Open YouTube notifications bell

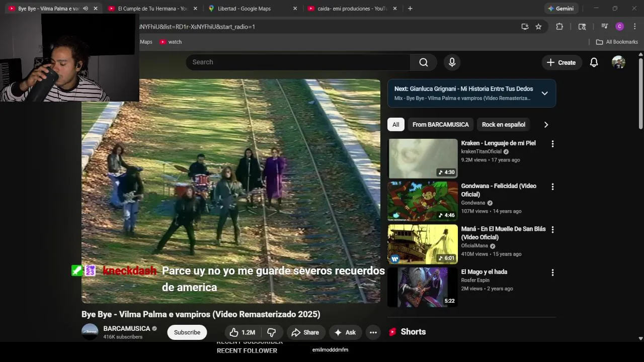coord(594,62)
